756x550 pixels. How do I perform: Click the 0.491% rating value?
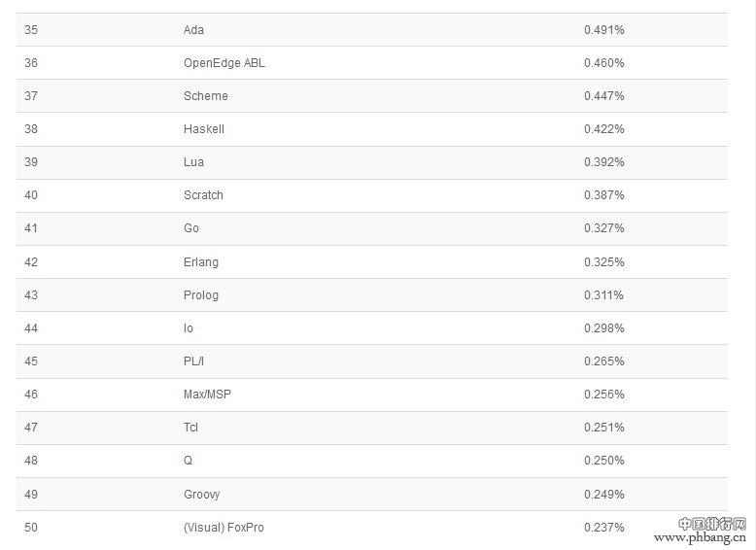603,30
